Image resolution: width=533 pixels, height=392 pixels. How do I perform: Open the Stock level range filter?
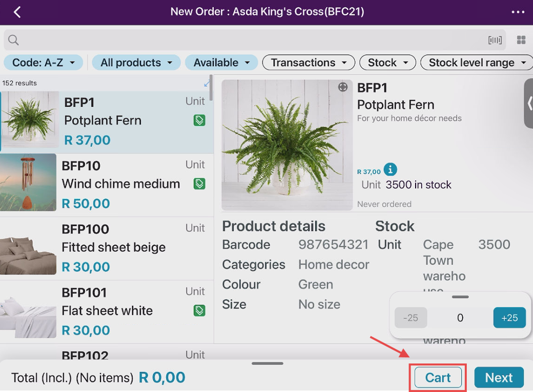click(476, 63)
